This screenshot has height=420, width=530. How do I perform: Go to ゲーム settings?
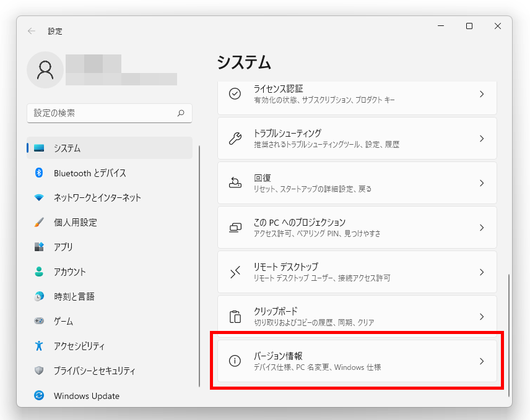[x=110, y=321]
